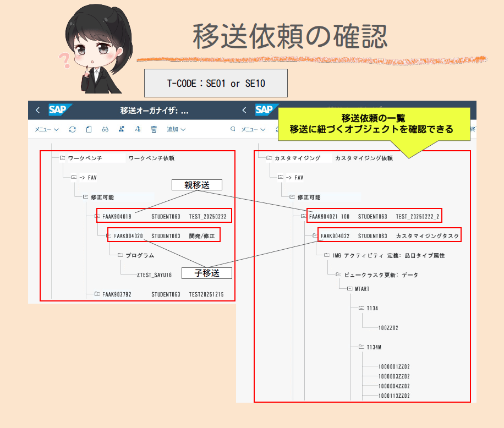Screen dimensions: 504x428
Task: Click the folder icon beside ワークベンチ
Action: click(x=63, y=158)
